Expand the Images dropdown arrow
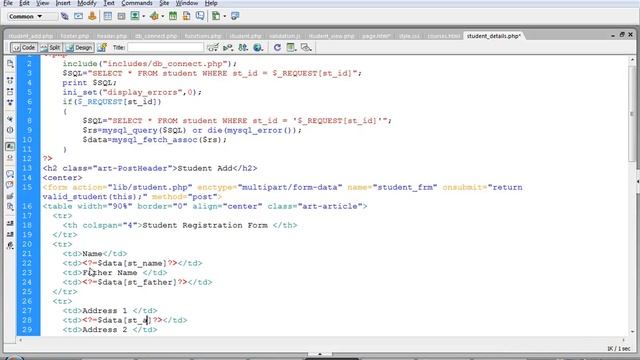This screenshot has width=640, height=360. pos(144,17)
